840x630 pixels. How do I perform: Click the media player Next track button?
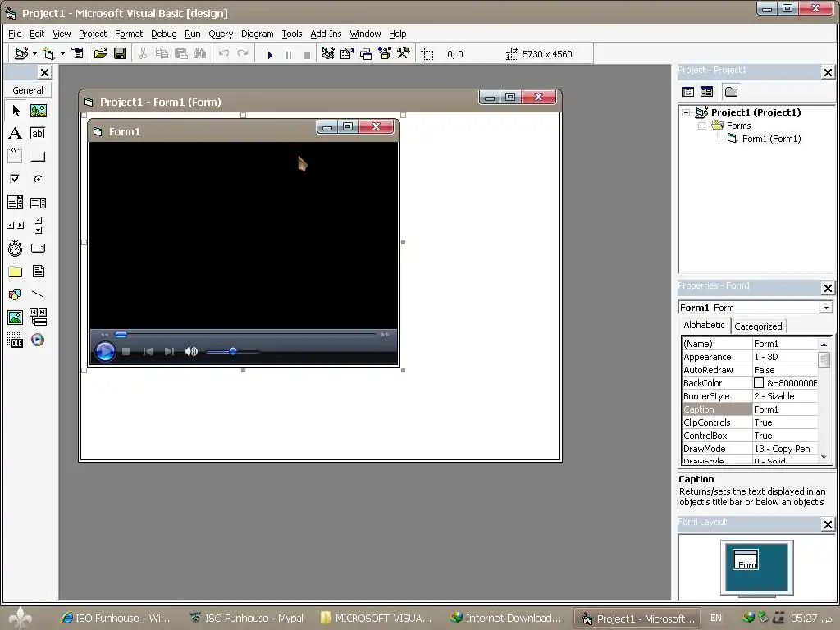[169, 351]
